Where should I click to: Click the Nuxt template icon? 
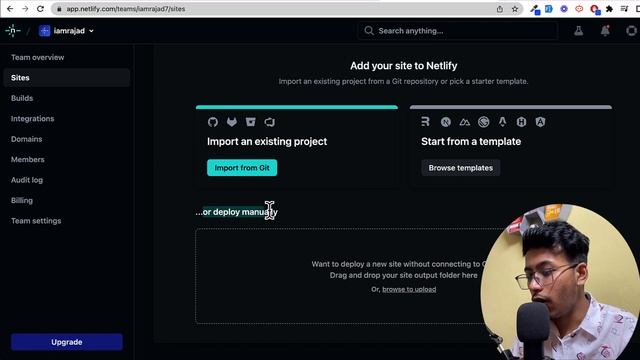click(x=464, y=122)
